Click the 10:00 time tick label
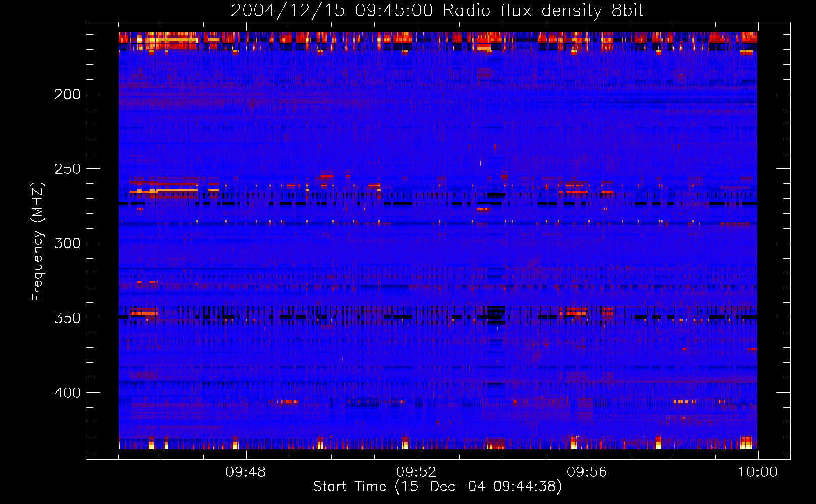816x504 pixels. [x=757, y=472]
